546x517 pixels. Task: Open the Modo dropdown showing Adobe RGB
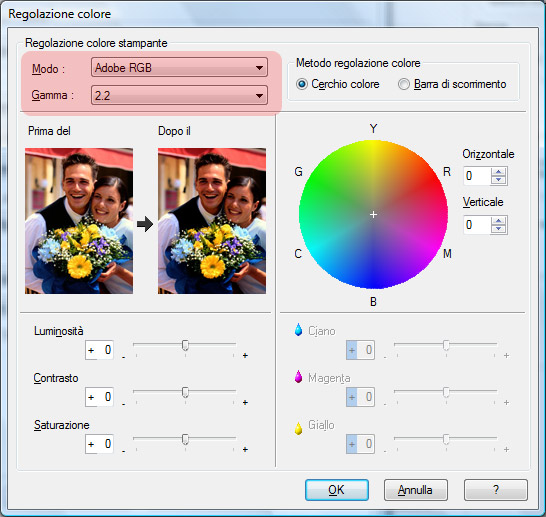click(179, 68)
